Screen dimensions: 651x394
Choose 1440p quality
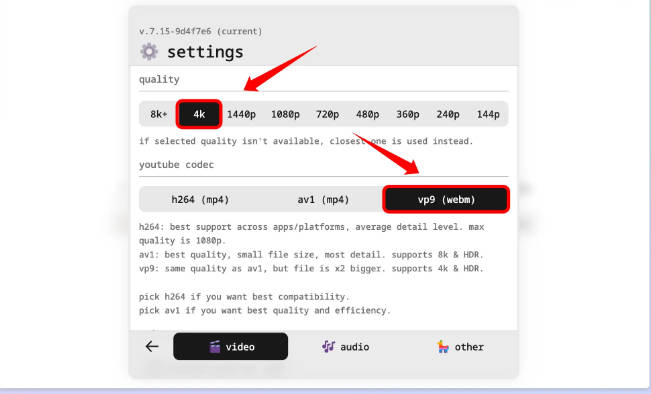[x=241, y=114]
